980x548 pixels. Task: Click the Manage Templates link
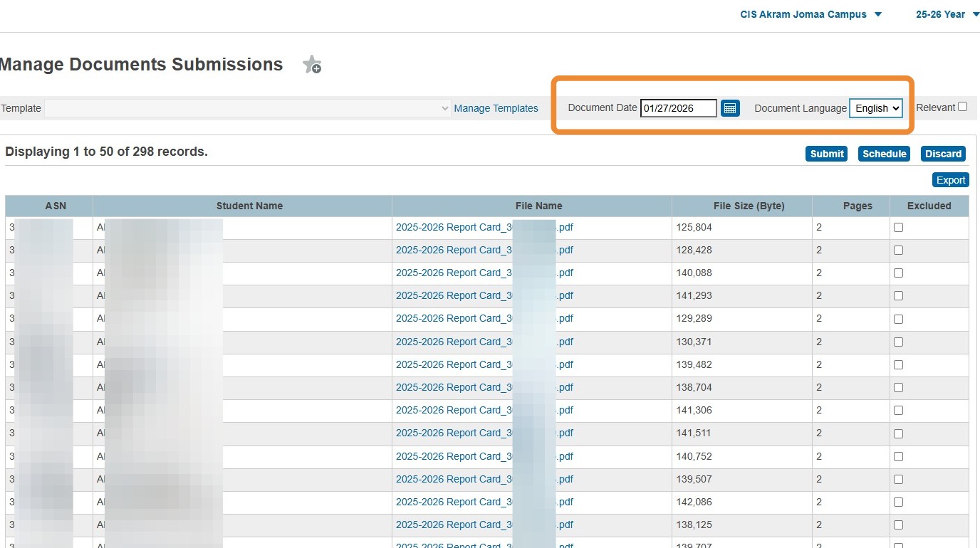click(x=496, y=108)
